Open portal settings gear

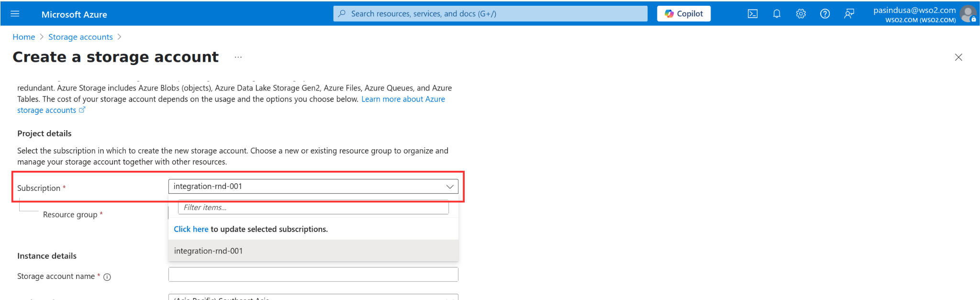pyautogui.click(x=801, y=14)
